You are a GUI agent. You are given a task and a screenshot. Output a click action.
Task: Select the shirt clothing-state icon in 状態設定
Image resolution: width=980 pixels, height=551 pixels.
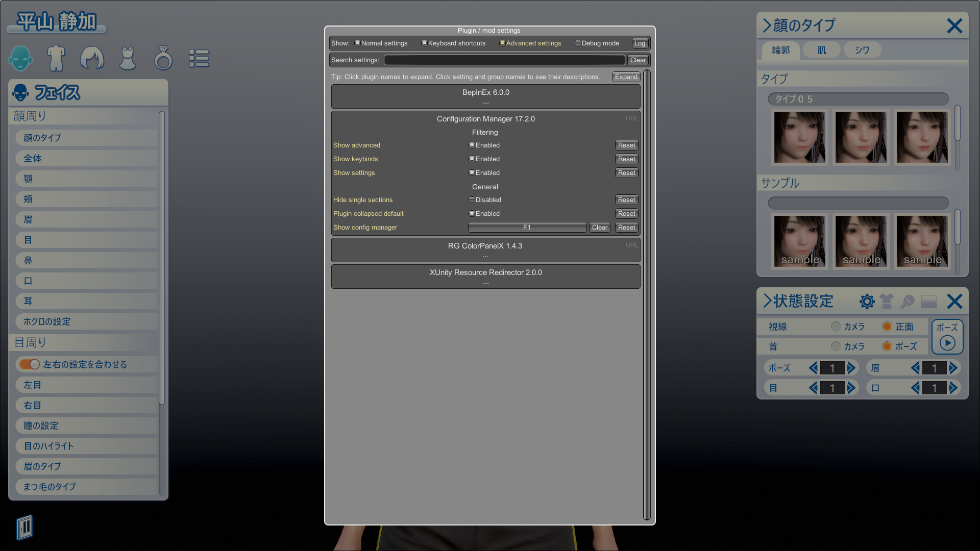[887, 302]
